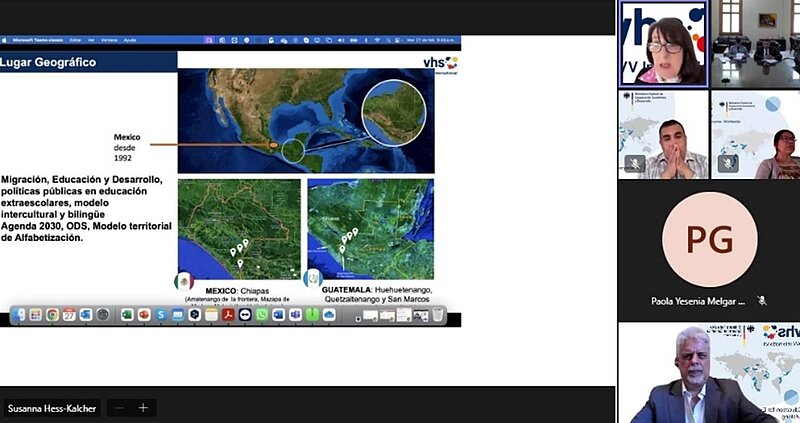
Task: Select Paola Yesenia Melgar's PG avatar tile
Action: point(709,240)
